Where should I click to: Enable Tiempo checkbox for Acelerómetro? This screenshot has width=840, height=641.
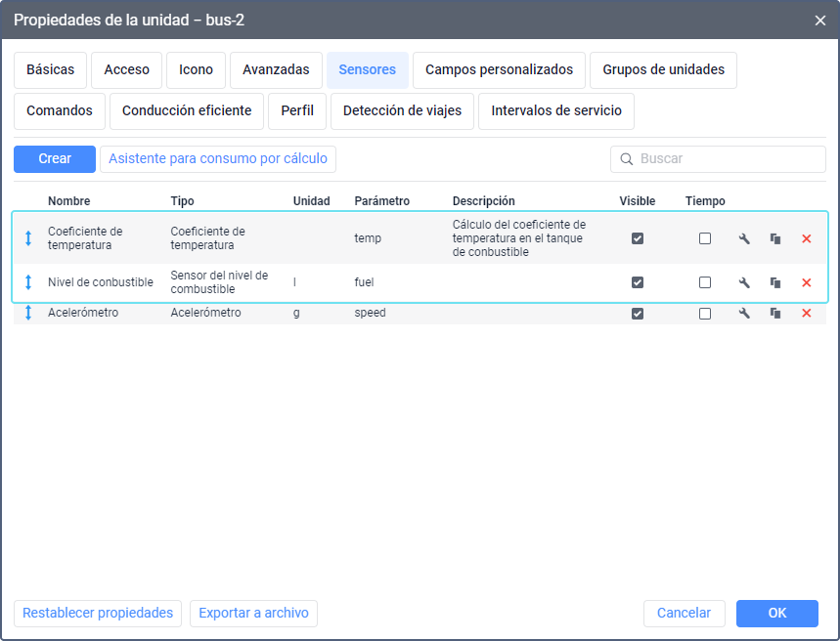point(705,314)
